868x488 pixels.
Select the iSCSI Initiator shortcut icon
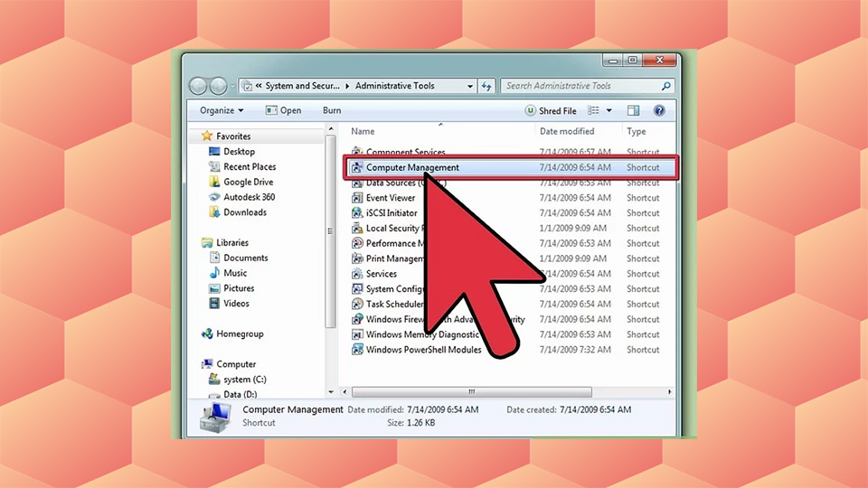357,213
